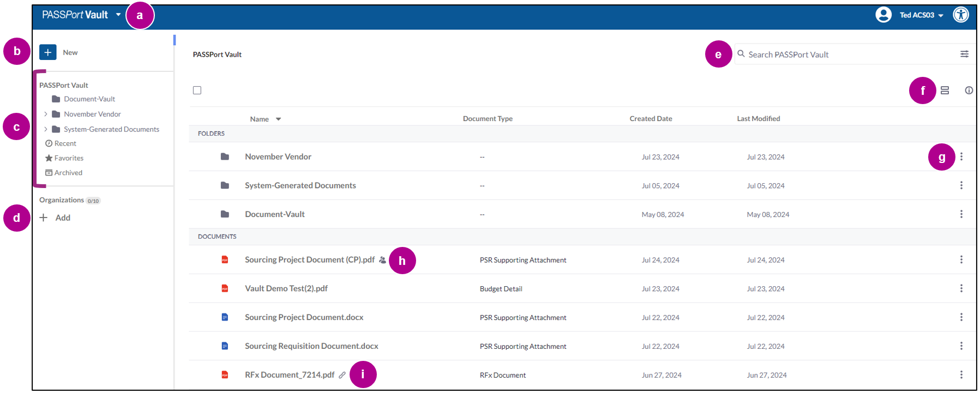Open three-dot menu for November Vendor
The height and width of the screenshot is (393, 980).
click(961, 157)
